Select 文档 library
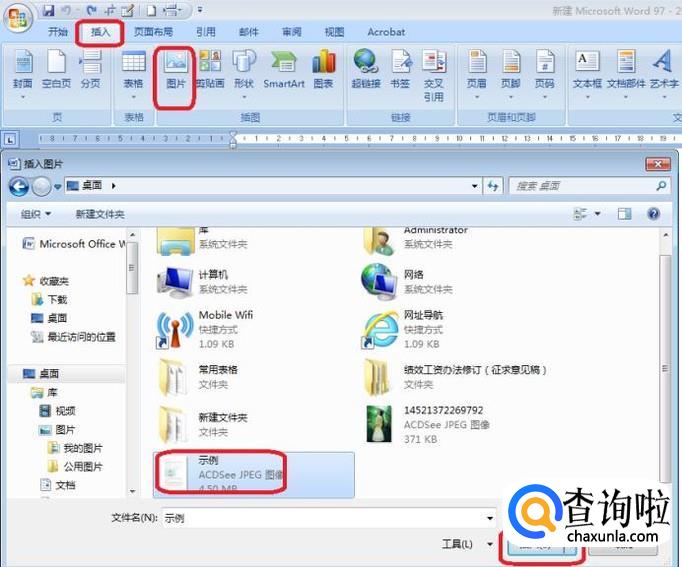Screen dimensions: 682x567 [x=57, y=485]
